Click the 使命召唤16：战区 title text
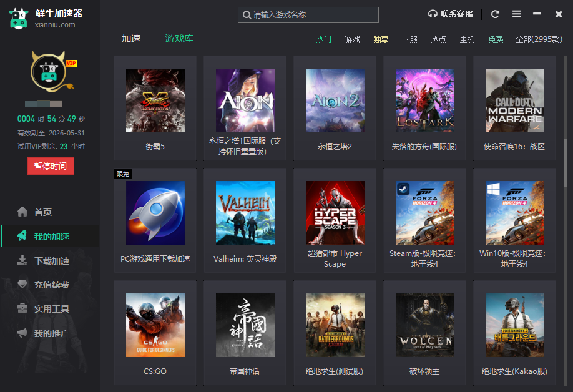This screenshot has height=392, width=573. 514,147
